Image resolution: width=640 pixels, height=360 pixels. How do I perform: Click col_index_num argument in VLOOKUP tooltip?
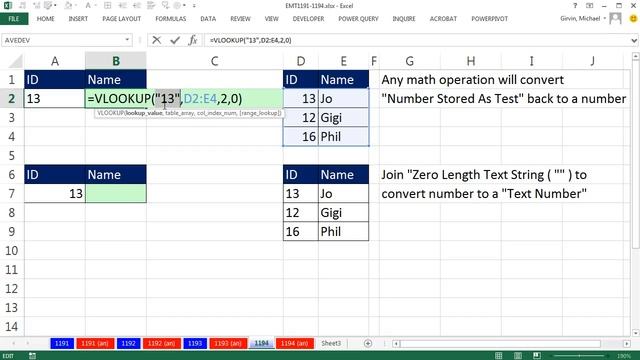(216, 113)
